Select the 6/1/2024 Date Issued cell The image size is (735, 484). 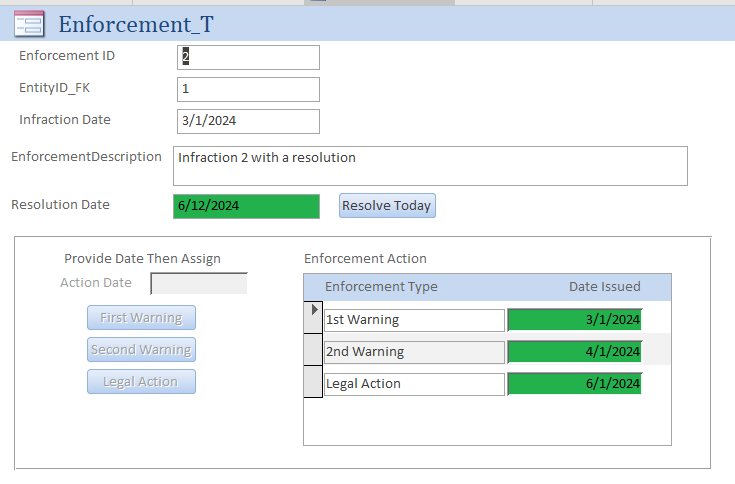click(575, 384)
